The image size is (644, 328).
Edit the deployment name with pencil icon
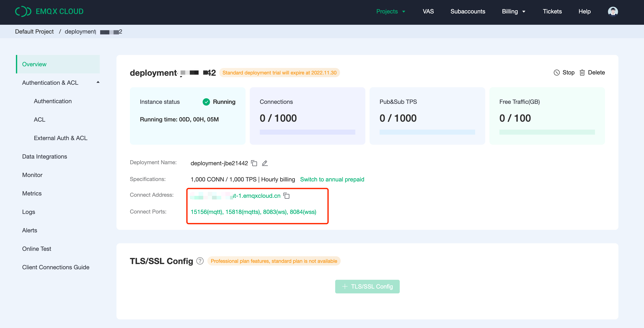click(265, 163)
